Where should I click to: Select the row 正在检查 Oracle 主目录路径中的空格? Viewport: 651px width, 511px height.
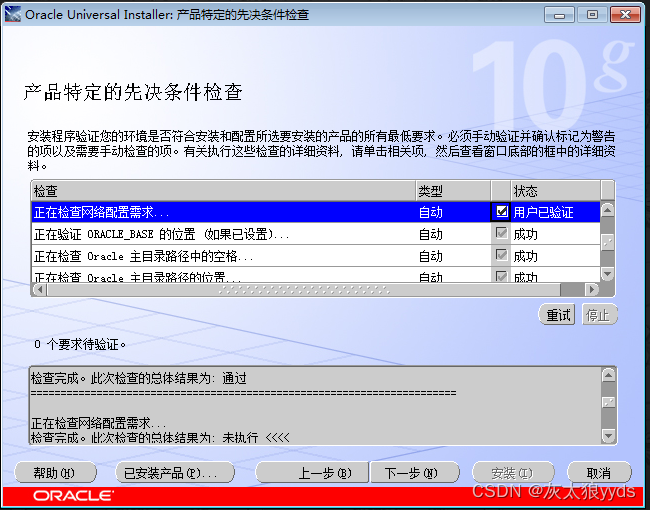tap(316, 256)
